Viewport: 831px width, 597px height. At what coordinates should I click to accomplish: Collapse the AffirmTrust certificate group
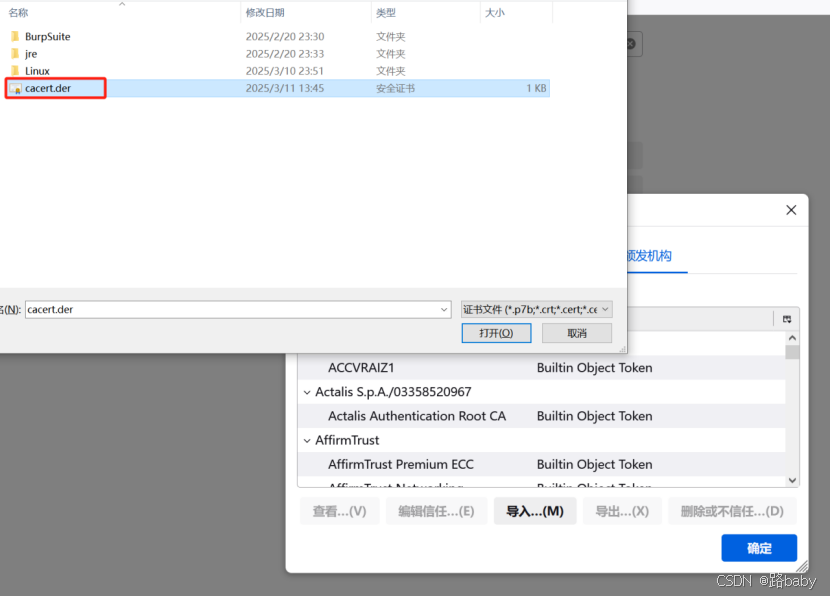coord(307,440)
